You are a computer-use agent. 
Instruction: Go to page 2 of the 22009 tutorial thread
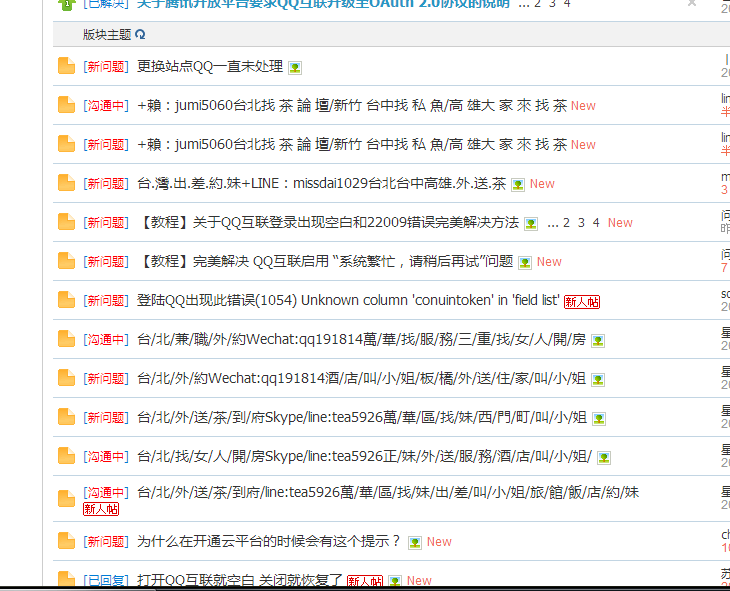tap(566, 223)
